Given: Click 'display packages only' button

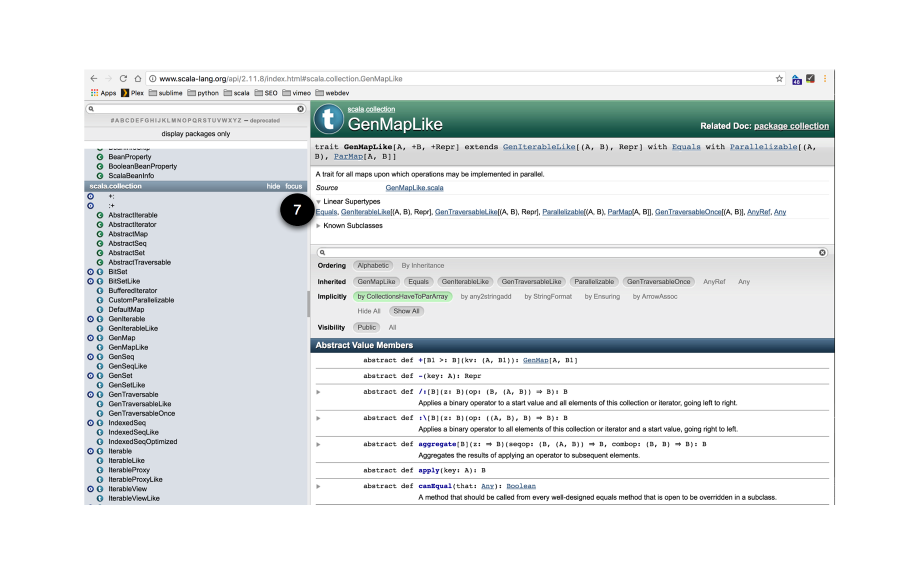Looking at the screenshot, I should (196, 134).
